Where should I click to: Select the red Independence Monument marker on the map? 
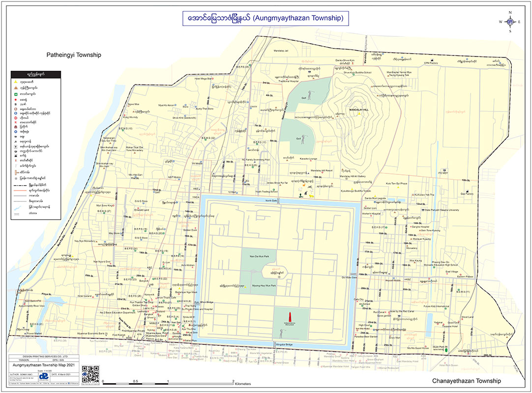(290, 317)
